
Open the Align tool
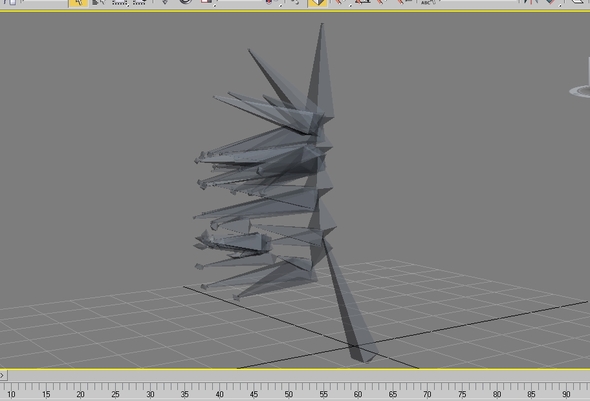pyautogui.click(x=552, y=2)
